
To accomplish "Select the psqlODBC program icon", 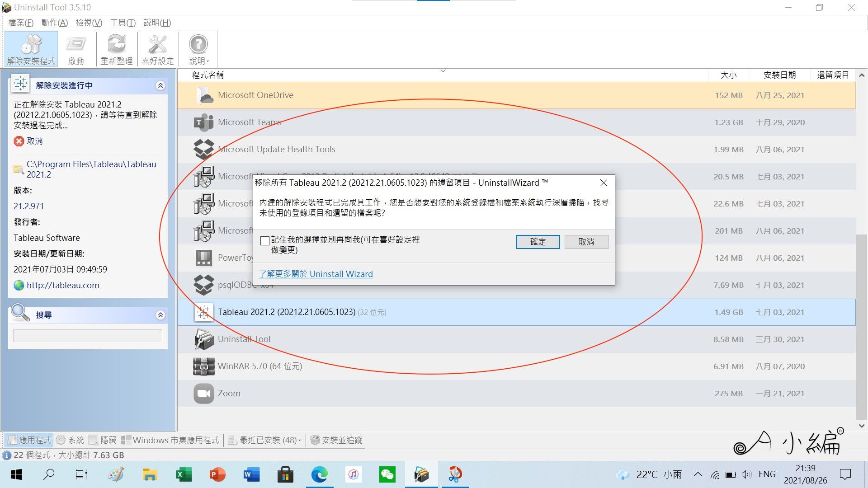I will coord(204,285).
